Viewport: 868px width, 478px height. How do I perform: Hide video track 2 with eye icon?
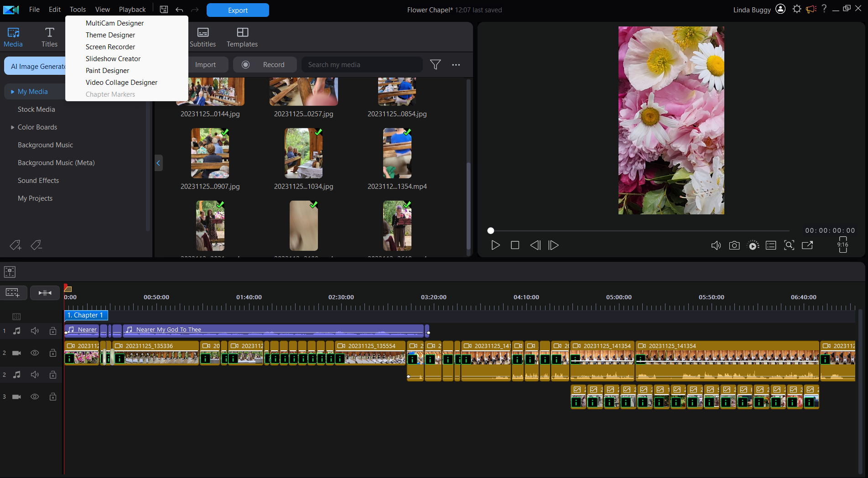click(35, 353)
